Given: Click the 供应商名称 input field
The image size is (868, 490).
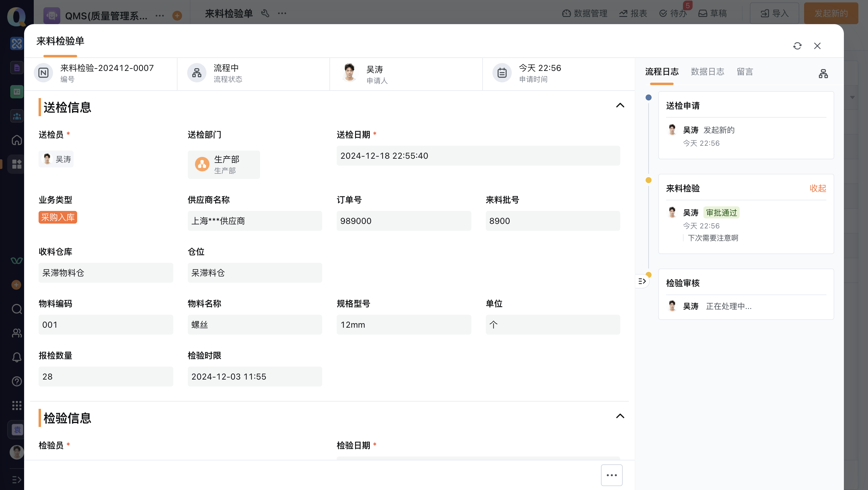Looking at the screenshot, I should (255, 221).
